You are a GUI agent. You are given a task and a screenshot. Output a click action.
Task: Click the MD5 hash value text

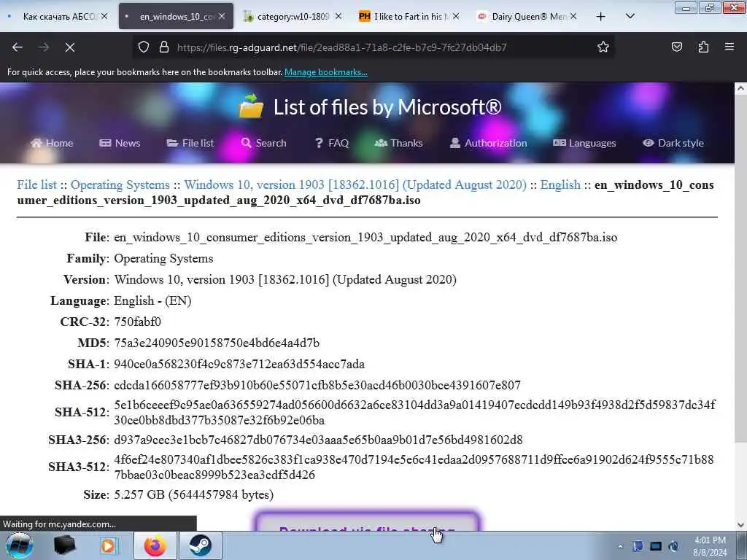pyautogui.click(x=217, y=343)
